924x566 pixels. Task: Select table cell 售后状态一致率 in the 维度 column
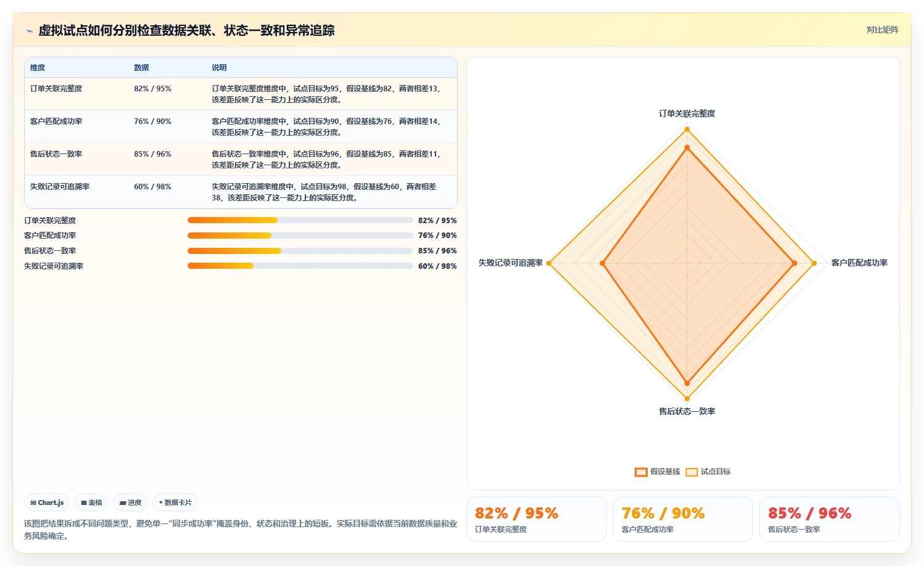(x=56, y=154)
